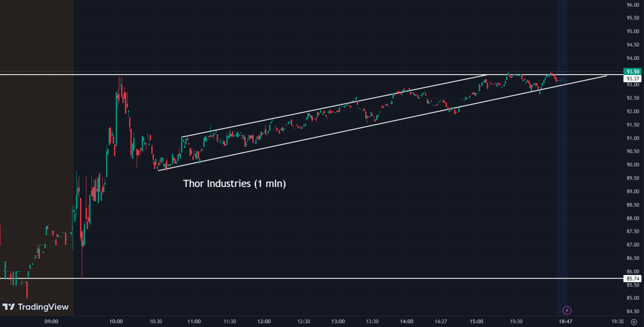Select the horizontal line at the 85.74 level
The height and width of the screenshot is (327, 644).
312,278
